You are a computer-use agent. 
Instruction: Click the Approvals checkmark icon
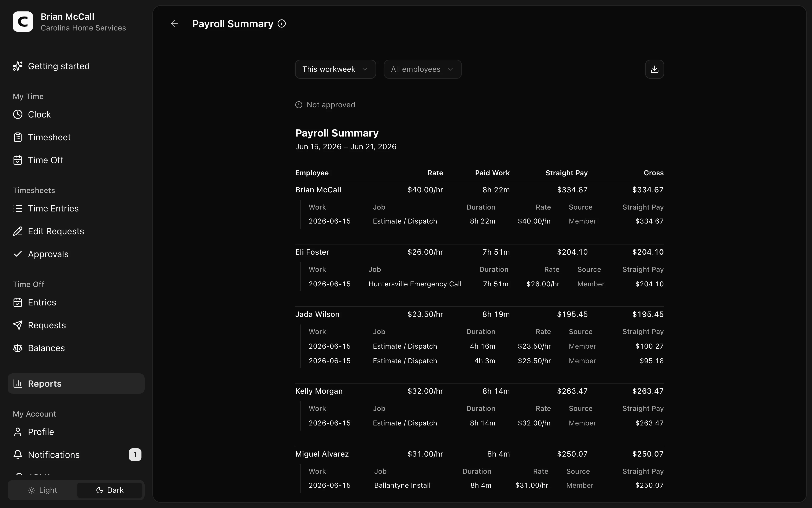click(18, 254)
